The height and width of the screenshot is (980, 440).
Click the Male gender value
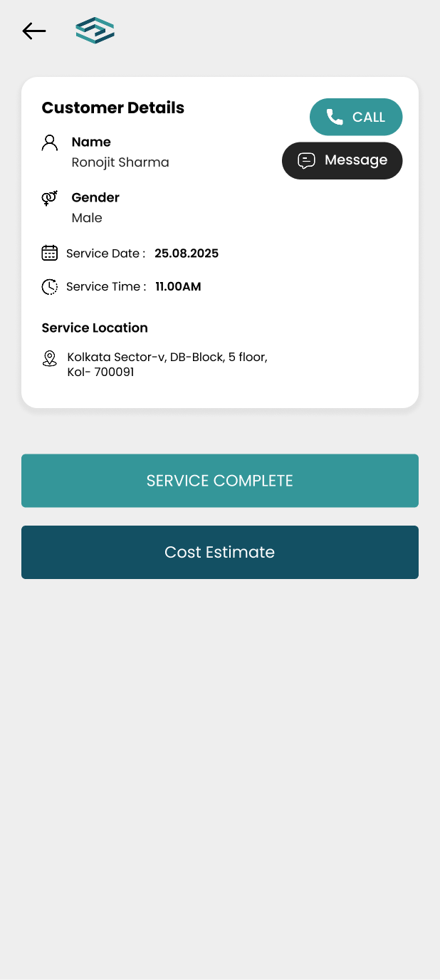click(x=87, y=218)
